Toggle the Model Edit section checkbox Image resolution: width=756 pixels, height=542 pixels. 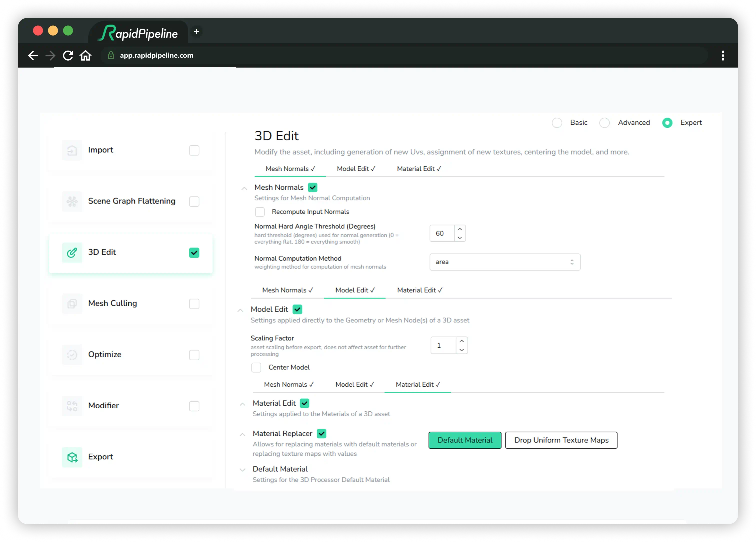click(297, 309)
